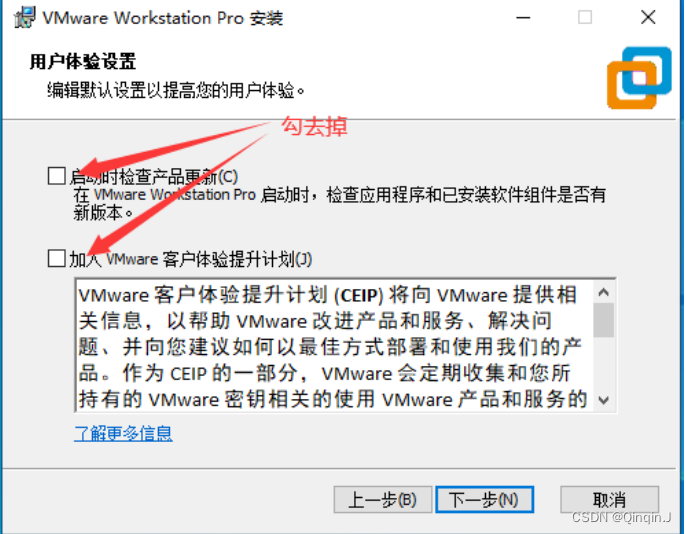Click the down arrow in the CEIP text scrollbar
686x534 pixels.
[604, 400]
